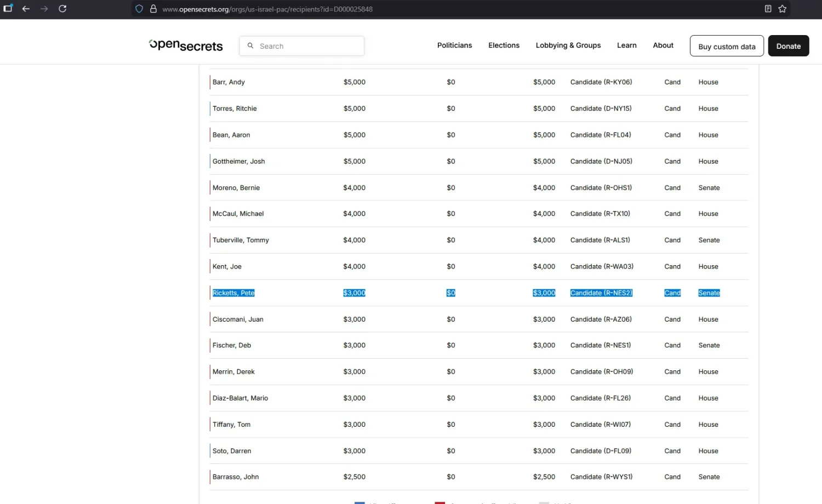Click Candidate (R-NES1) cell

pyautogui.click(x=601, y=345)
